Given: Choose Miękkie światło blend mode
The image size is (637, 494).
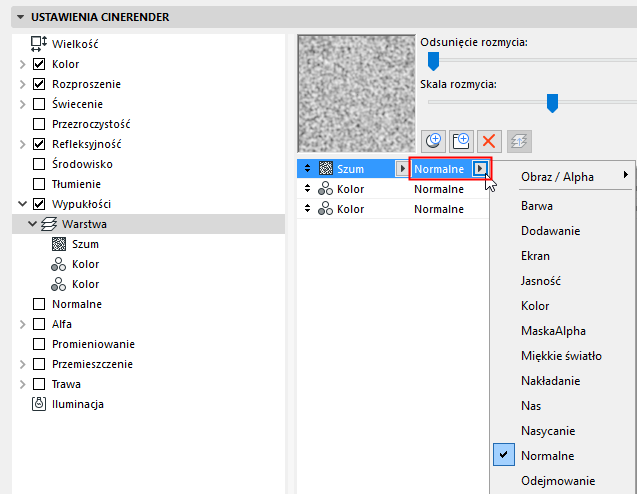Looking at the screenshot, I should (562, 356).
